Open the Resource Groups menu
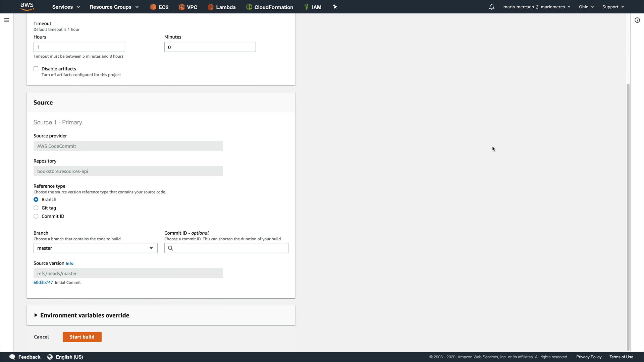This screenshot has height=362, width=644. pos(114,7)
